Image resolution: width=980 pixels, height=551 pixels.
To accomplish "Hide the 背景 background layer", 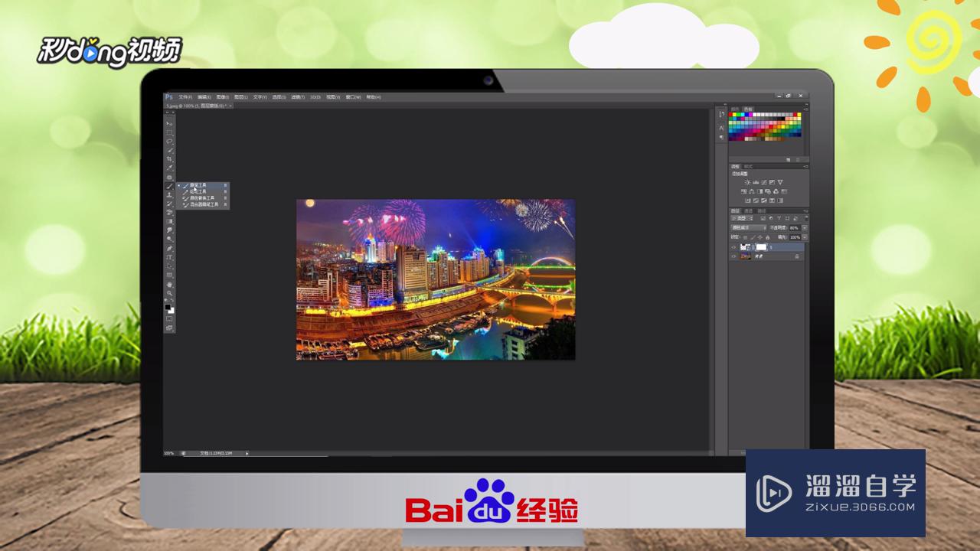I will point(733,256).
